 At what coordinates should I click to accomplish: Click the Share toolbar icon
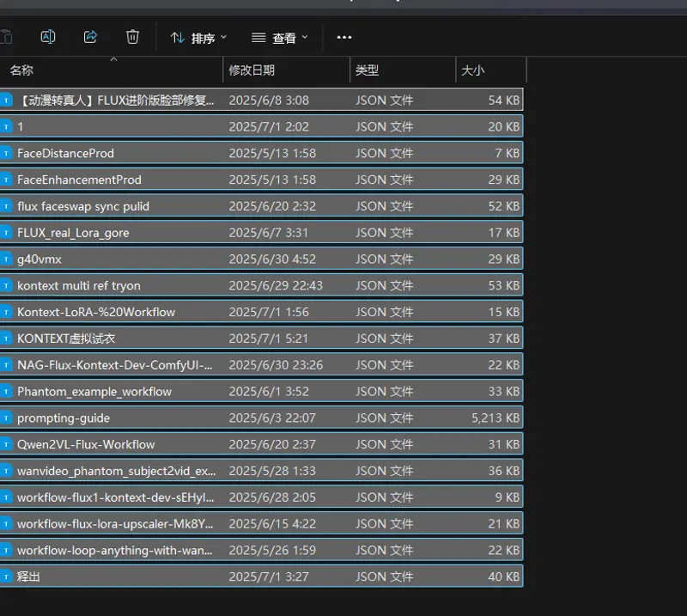(90, 37)
